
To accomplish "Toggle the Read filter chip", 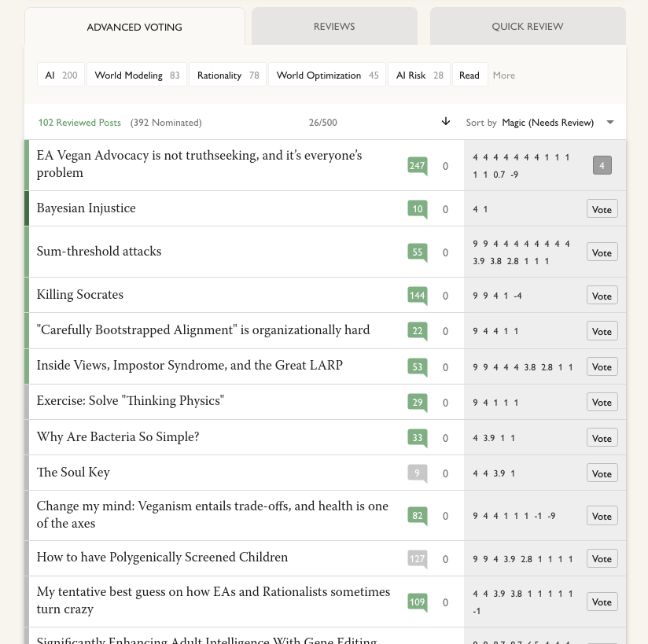I will 470,75.
